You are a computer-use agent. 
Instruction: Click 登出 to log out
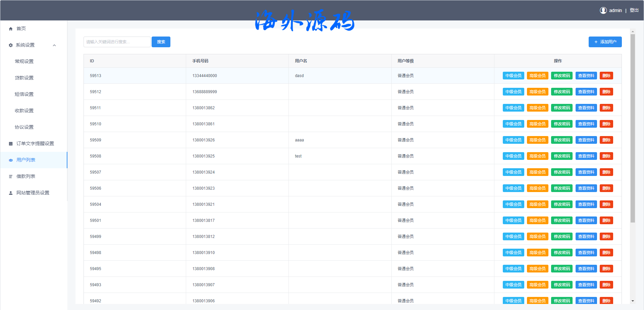[634, 10]
